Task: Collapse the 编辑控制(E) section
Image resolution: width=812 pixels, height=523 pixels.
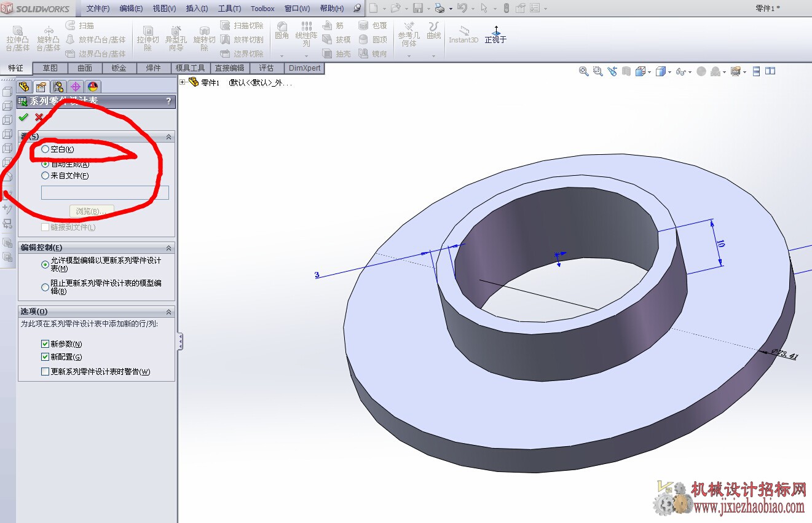Action: [169, 248]
